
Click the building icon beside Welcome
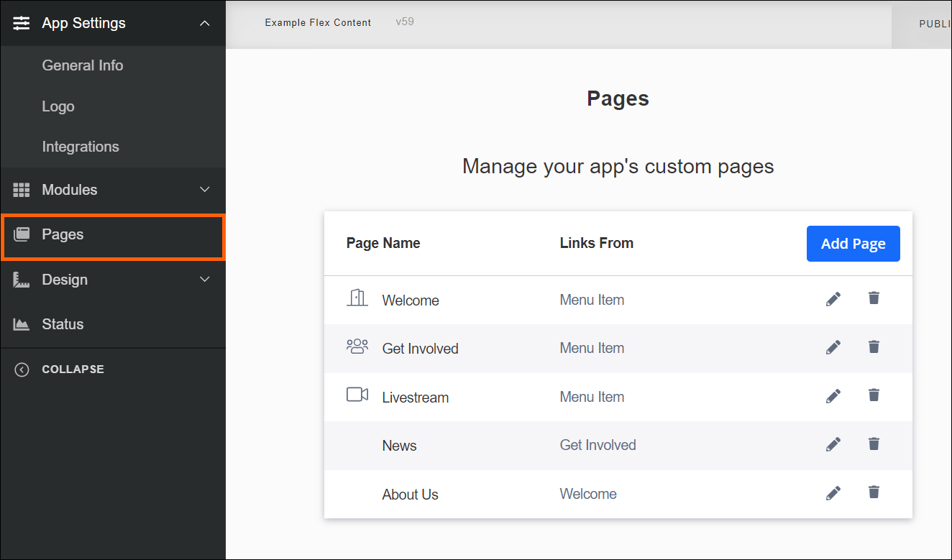[x=357, y=298]
